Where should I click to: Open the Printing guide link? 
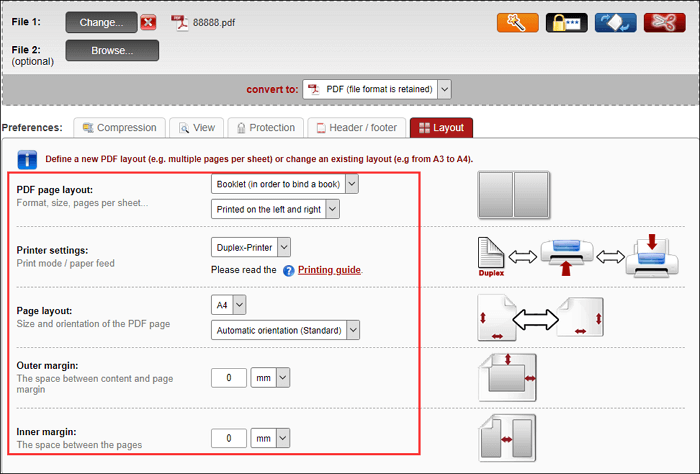click(x=329, y=270)
